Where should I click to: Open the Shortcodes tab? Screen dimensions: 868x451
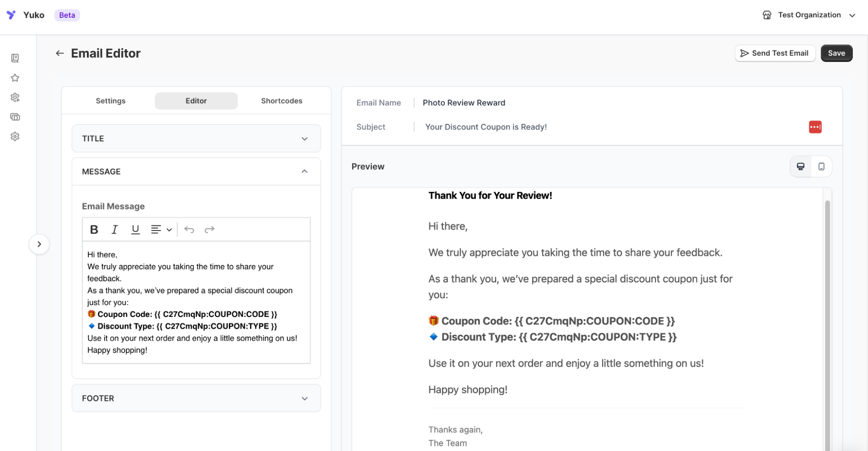(281, 101)
